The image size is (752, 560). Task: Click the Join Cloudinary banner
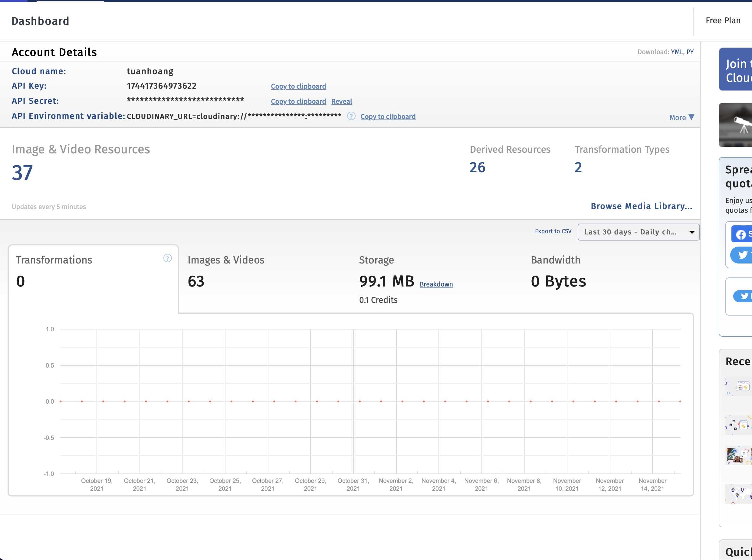pos(735,70)
